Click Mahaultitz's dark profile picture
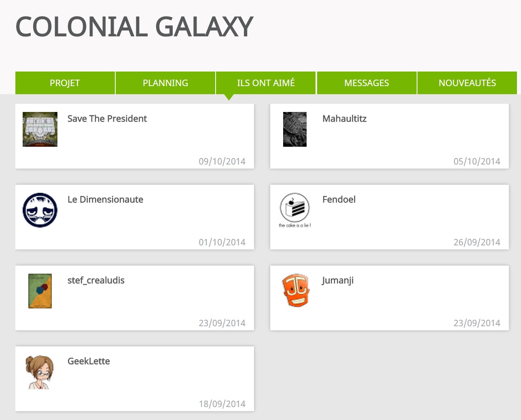 click(x=295, y=129)
